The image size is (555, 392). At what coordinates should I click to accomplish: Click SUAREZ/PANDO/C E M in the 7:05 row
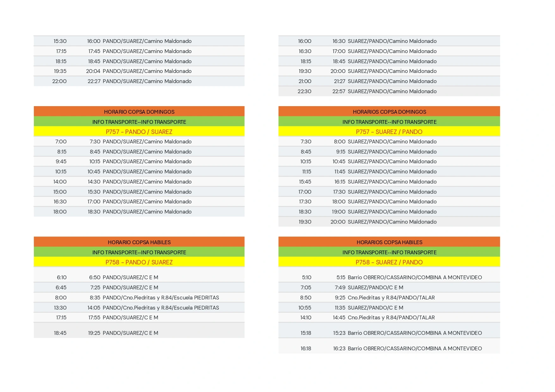coord(375,287)
